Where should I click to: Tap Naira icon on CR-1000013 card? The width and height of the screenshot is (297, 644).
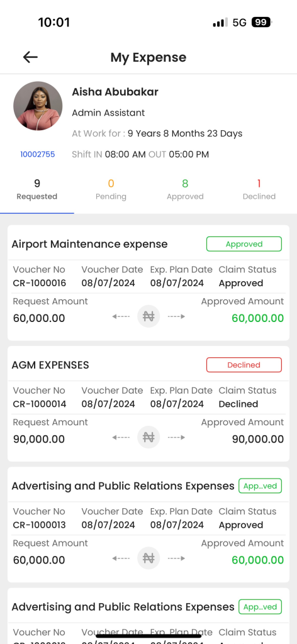click(x=148, y=558)
